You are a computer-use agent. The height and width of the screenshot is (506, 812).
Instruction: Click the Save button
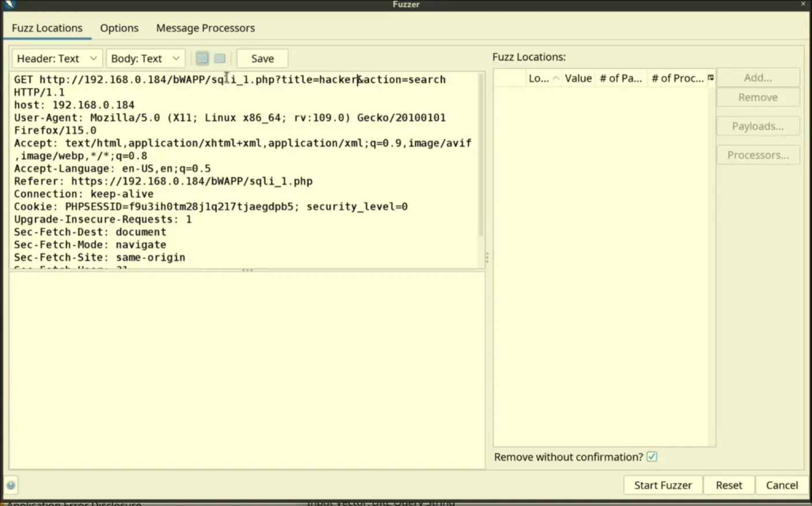pos(262,58)
